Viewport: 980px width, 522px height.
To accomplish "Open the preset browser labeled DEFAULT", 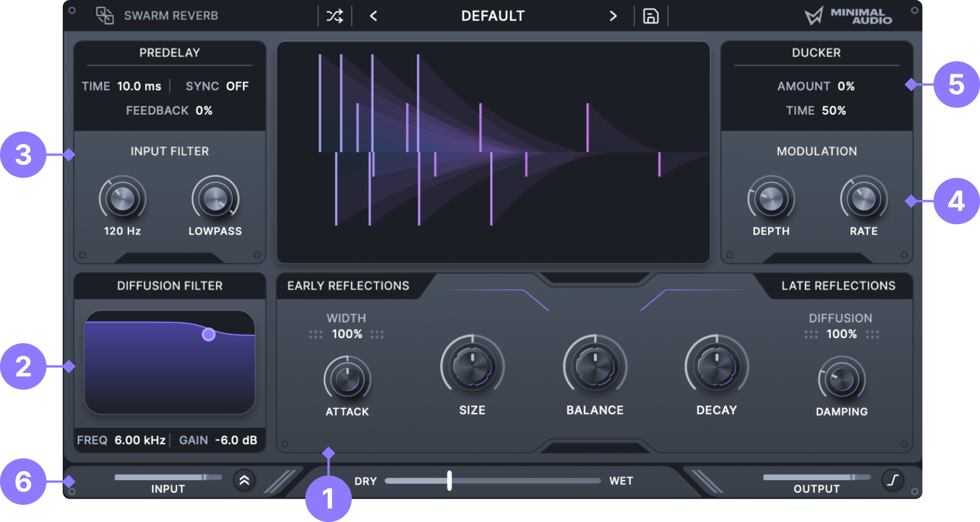I will 493,15.
